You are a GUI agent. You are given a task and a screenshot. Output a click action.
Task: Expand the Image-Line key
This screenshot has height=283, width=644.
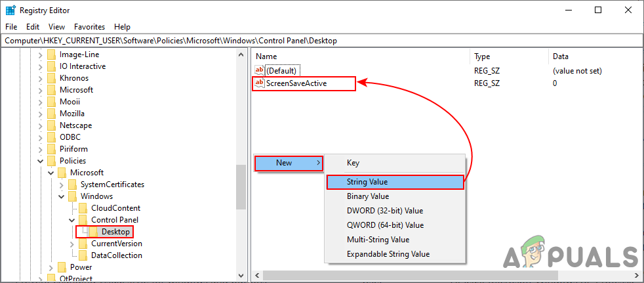[x=40, y=54]
